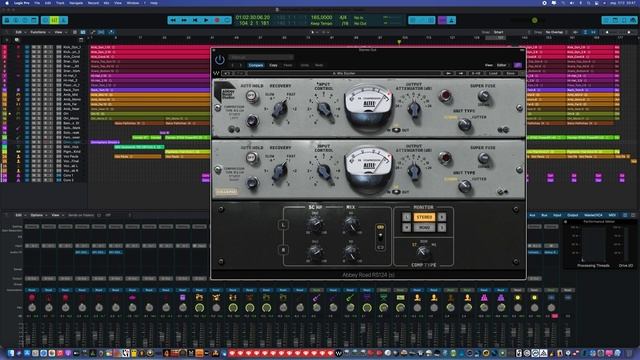
Task: Open mixer Options dropdown
Action: [x=38, y=215]
